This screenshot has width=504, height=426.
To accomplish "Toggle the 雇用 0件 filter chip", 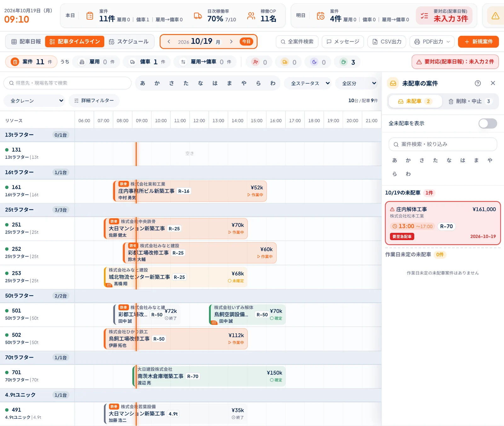I will tap(96, 62).
